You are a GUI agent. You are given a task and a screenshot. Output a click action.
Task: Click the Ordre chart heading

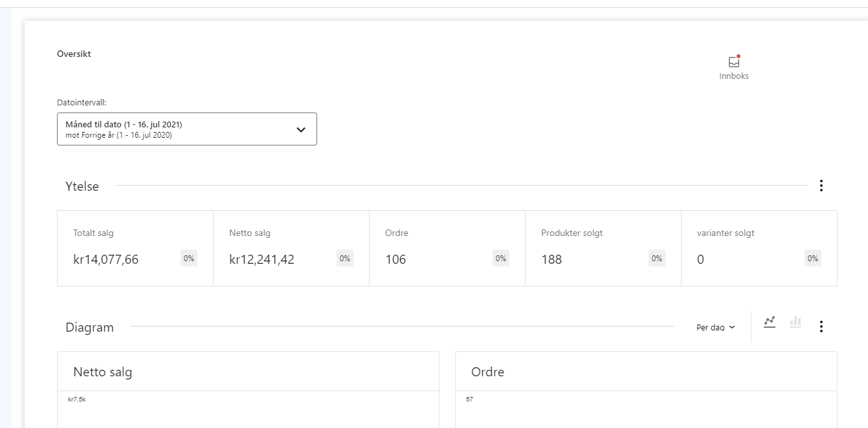coord(487,372)
